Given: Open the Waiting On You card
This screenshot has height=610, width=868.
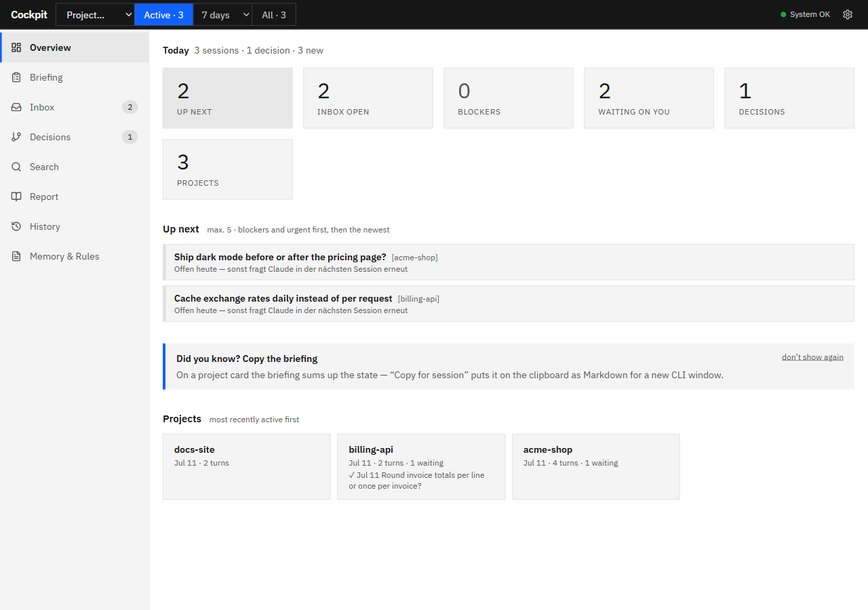Looking at the screenshot, I should (649, 98).
